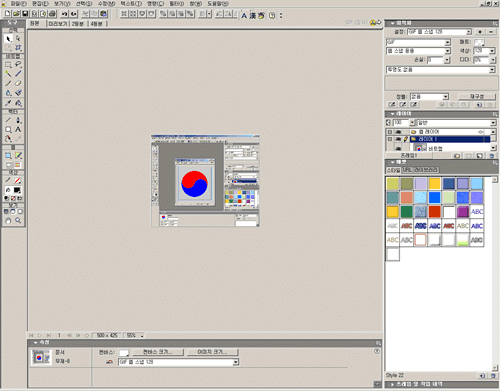Select the Eraser tool
This screenshot has width=500, height=391.
pos(18,83)
